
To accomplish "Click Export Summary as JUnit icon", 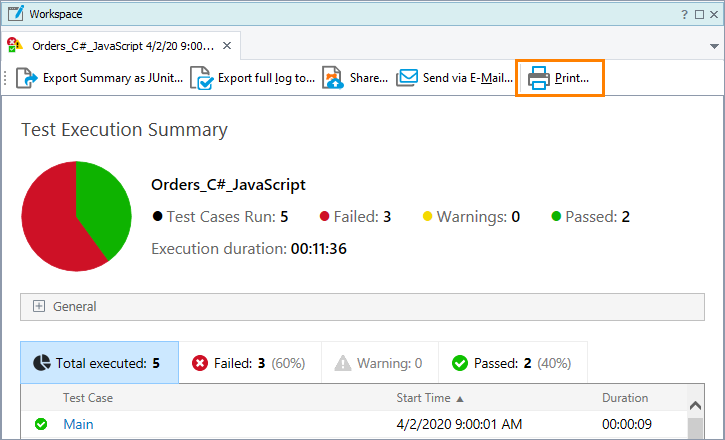I will (x=27, y=78).
